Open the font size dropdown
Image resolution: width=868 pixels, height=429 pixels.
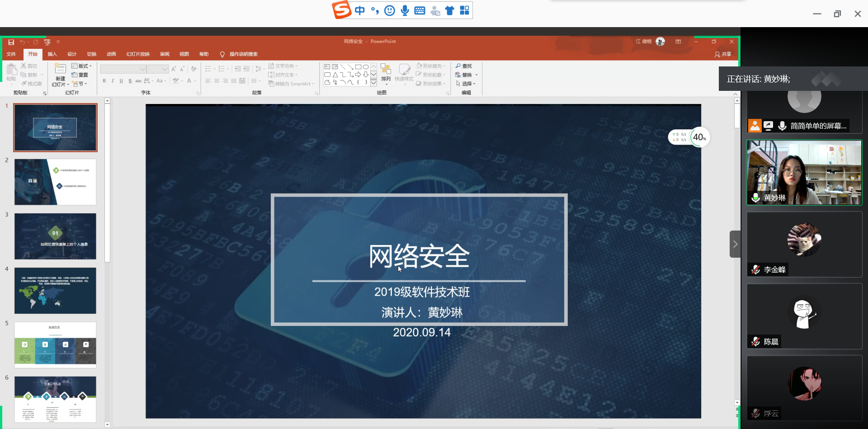(165, 69)
